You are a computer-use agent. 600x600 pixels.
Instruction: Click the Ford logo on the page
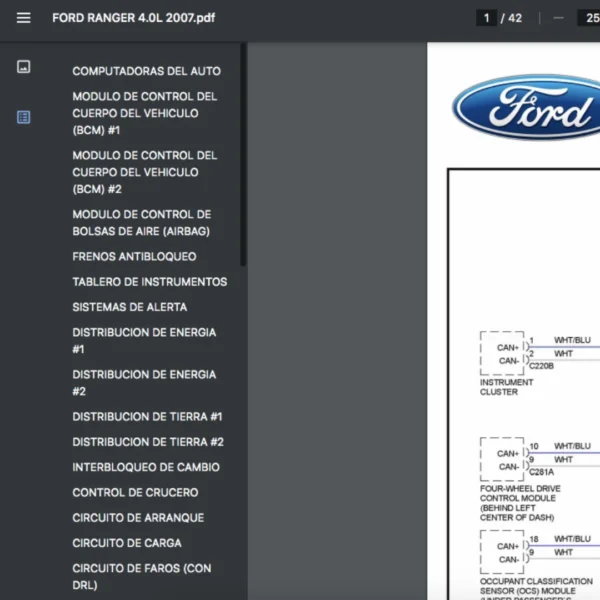click(526, 107)
